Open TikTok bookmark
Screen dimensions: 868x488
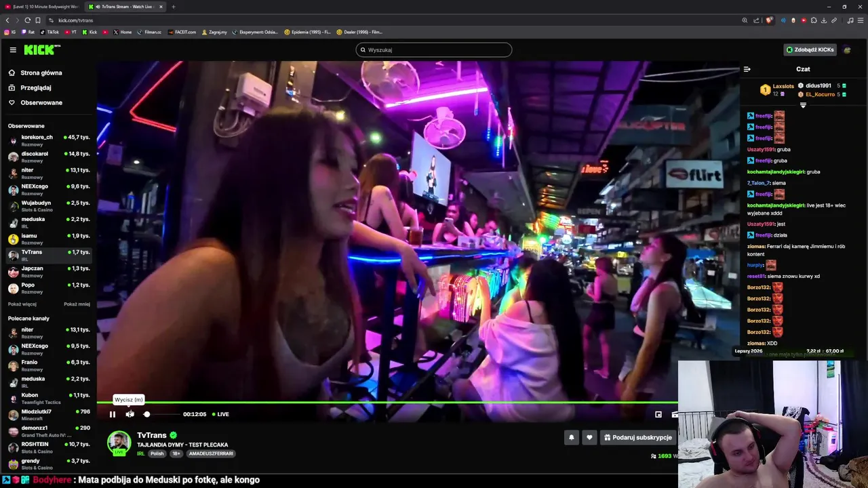pyautogui.click(x=50, y=32)
